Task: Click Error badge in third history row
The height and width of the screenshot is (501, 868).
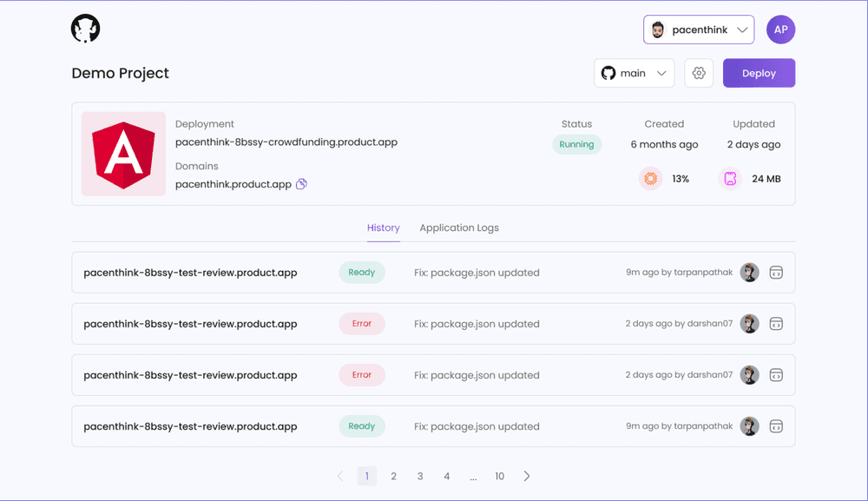Action: pyautogui.click(x=361, y=375)
